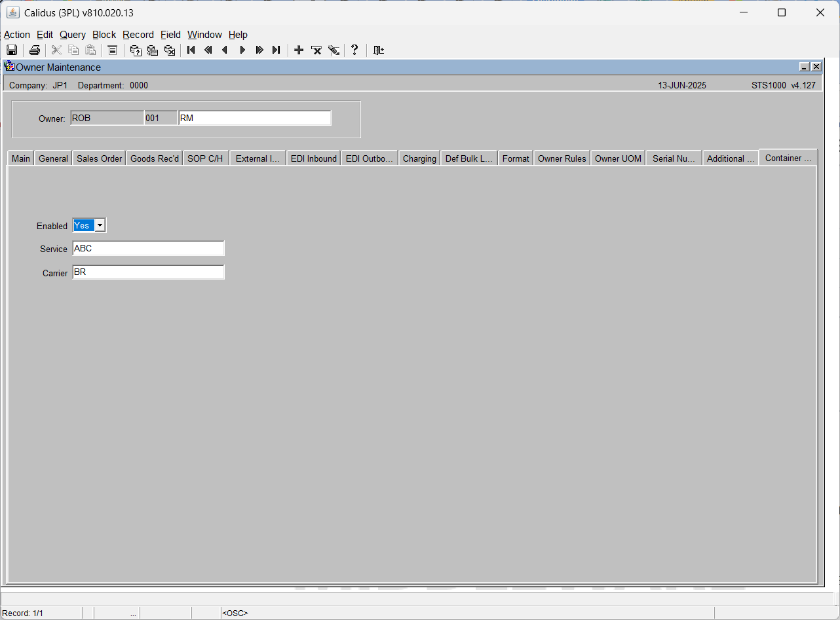This screenshot has width=840, height=620.
Task: Click the Save icon in toolbar
Action: coord(12,50)
